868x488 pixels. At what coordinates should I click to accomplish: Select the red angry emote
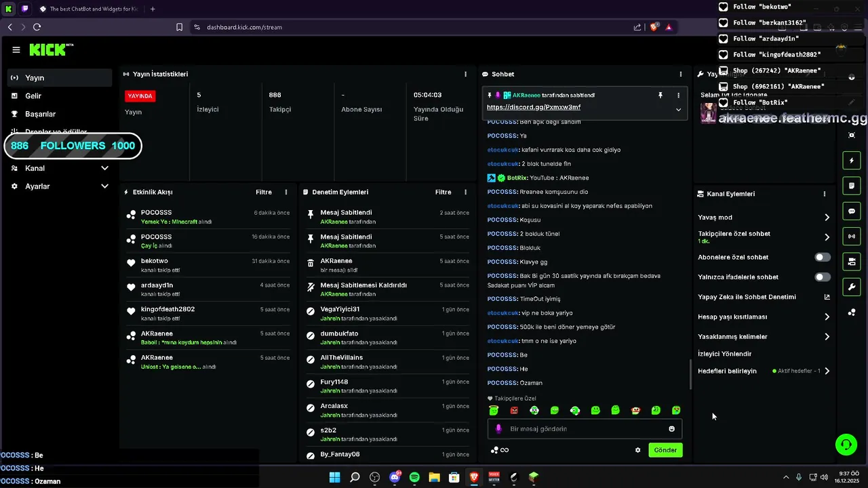(x=514, y=410)
